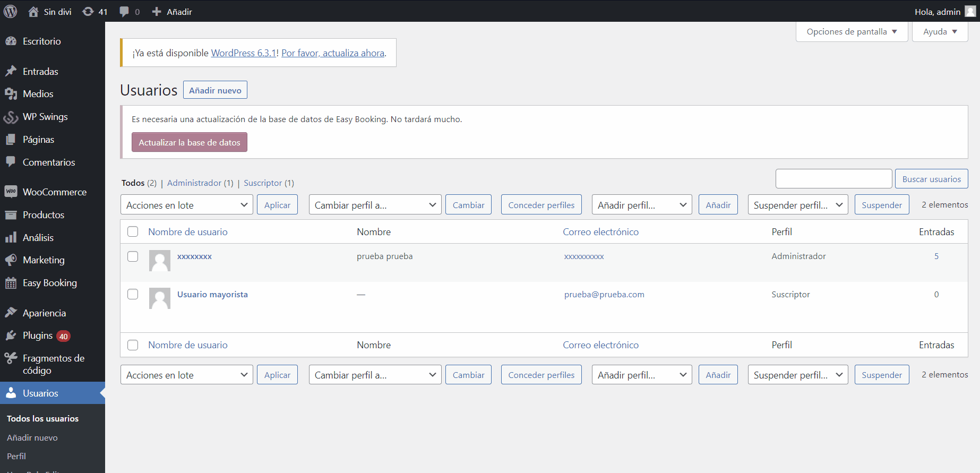
Task: Click the WordPress logo icon
Action: click(10, 11)
